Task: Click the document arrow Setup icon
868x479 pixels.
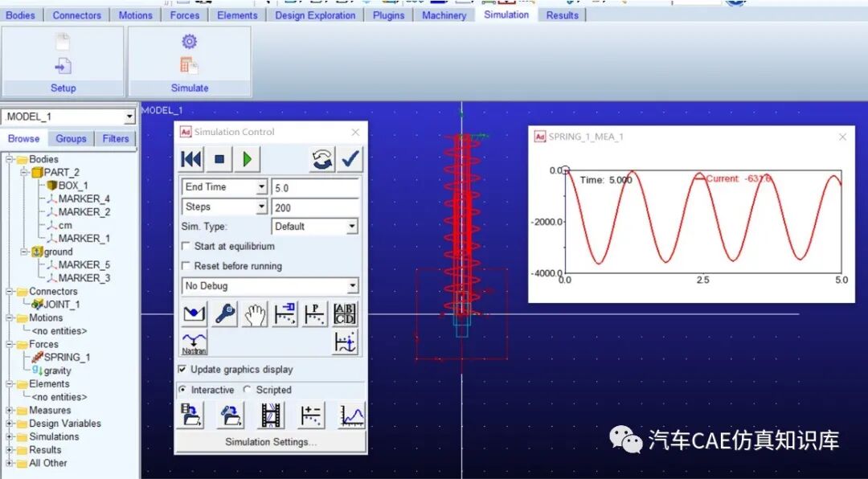Action: 63,66
